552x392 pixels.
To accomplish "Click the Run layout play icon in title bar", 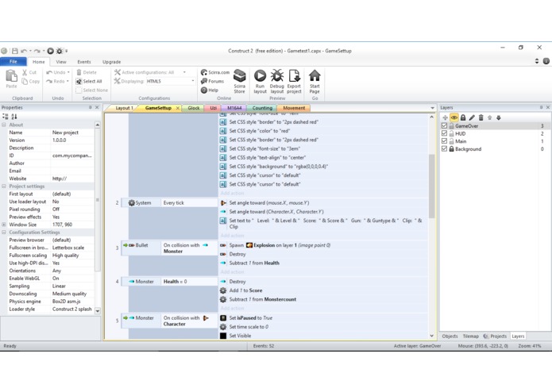I will tap(50, 51).
